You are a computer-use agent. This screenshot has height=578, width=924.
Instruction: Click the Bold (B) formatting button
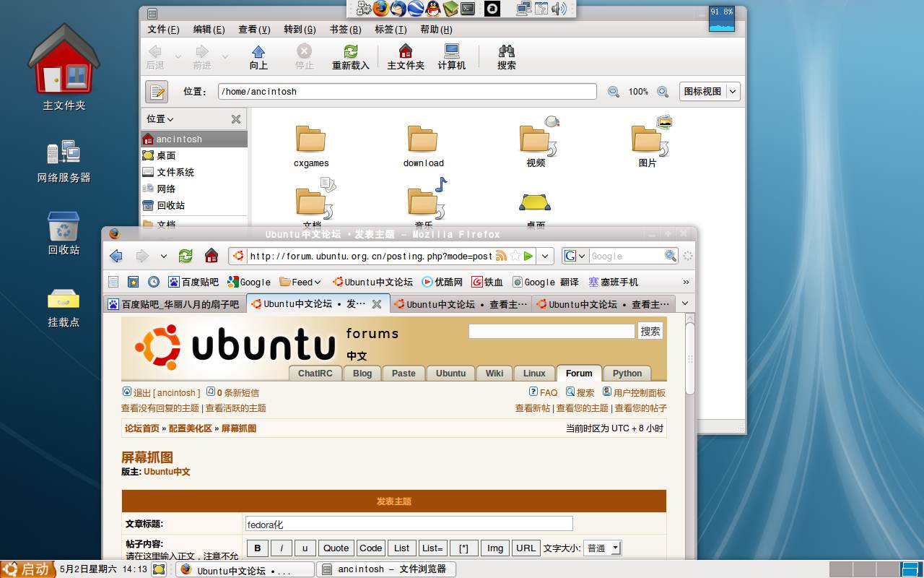(258, 548)
